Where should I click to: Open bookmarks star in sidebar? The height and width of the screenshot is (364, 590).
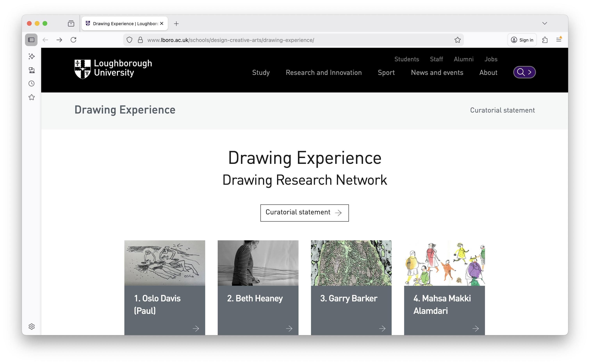tap(32, 97)
